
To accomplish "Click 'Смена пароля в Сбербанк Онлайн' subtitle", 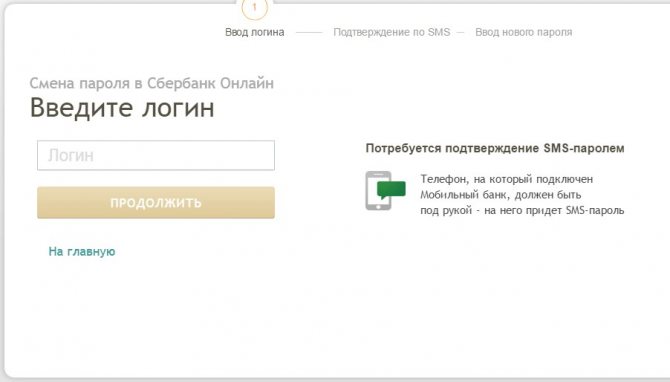I will [152, 83].
